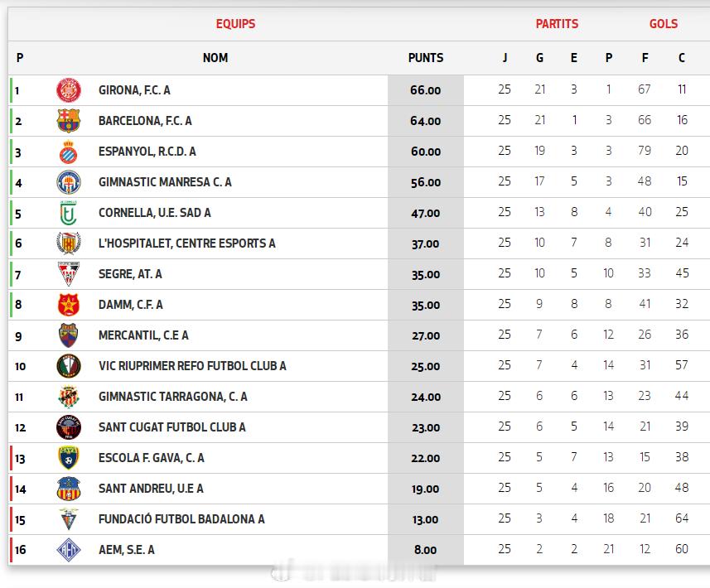Viewport: 710px width, 588px height.
Task: Select the Mercantil C.E A team crest
Action: (69, 335)
